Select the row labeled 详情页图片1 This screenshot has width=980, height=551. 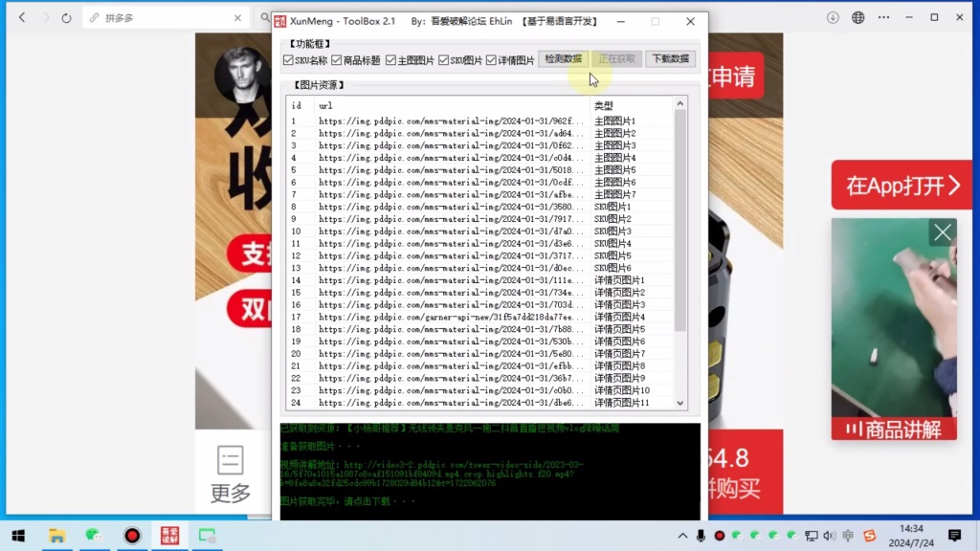(480, 280)
